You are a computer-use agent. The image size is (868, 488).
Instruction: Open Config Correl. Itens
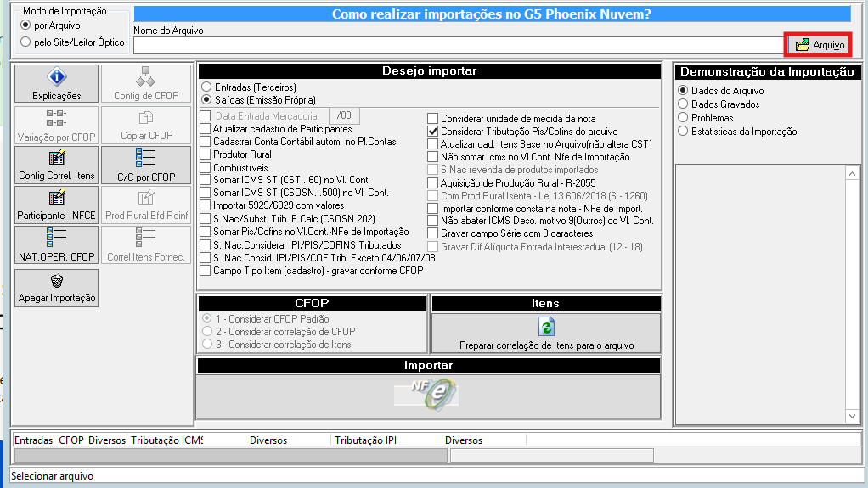tap(56, 165)
